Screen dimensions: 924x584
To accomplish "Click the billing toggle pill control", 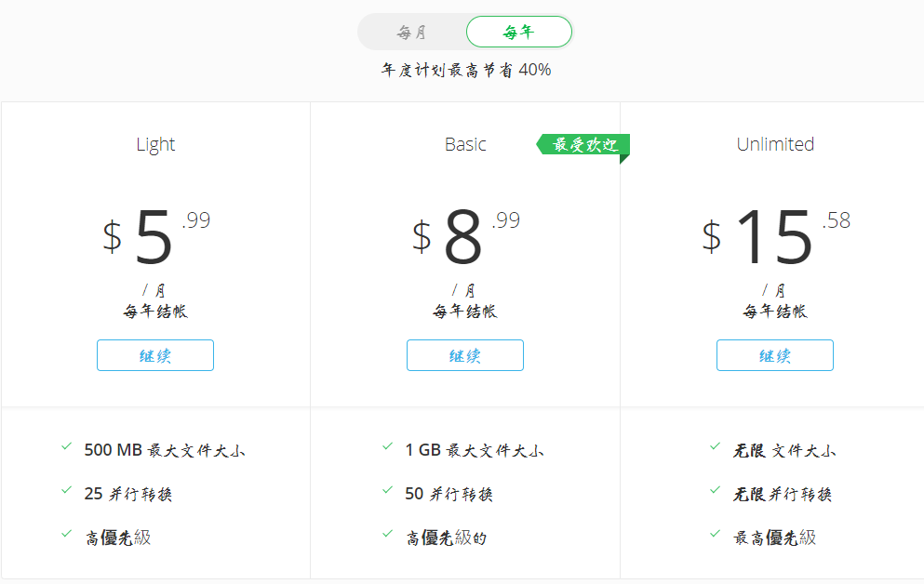I will click(464, 31).
